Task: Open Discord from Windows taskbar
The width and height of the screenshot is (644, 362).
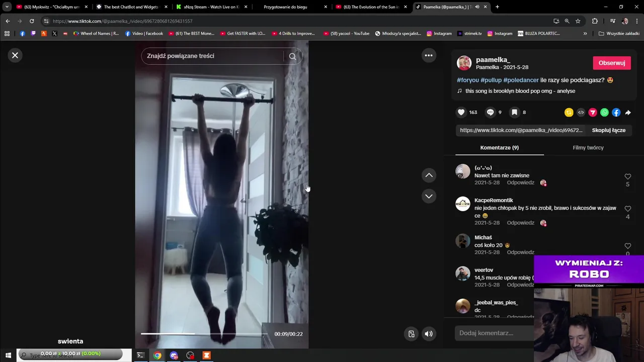Action: (174, 355)
